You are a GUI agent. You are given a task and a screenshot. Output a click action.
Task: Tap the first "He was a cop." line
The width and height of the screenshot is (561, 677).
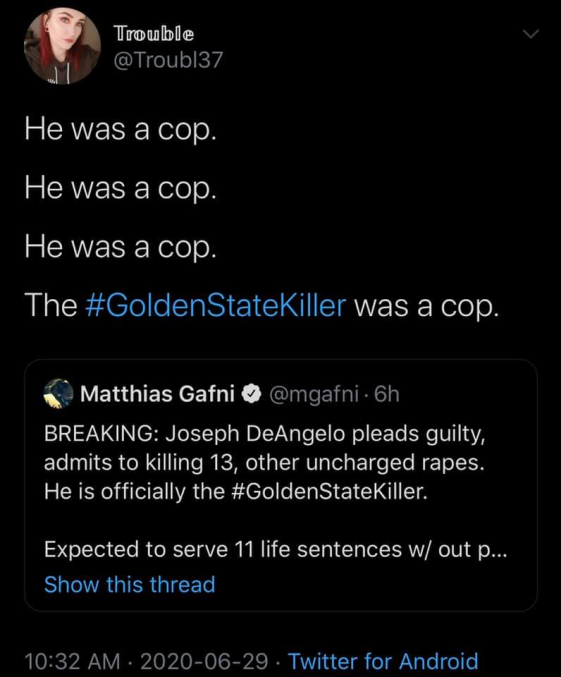(x=120, y=130)
